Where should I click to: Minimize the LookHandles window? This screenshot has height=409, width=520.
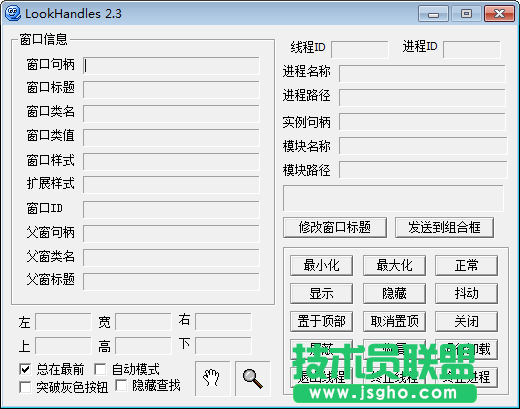433,14
